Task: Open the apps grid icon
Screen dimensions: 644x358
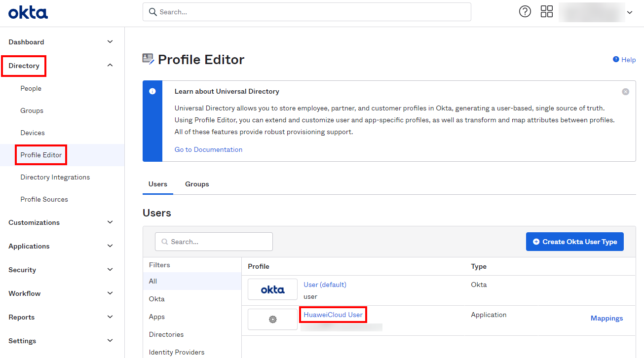Action: (547, 12)
